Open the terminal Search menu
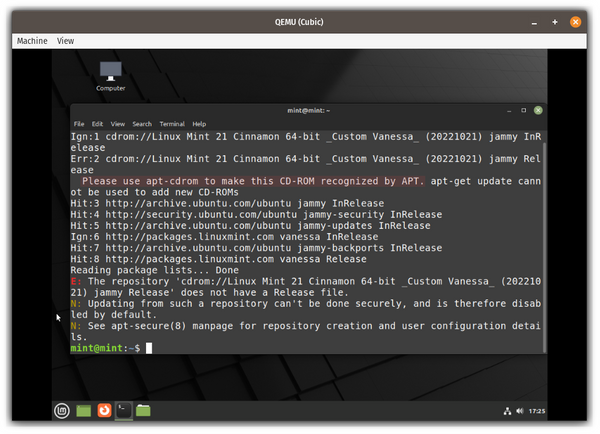This screenshot has height=434, width=600. point(141,123)
